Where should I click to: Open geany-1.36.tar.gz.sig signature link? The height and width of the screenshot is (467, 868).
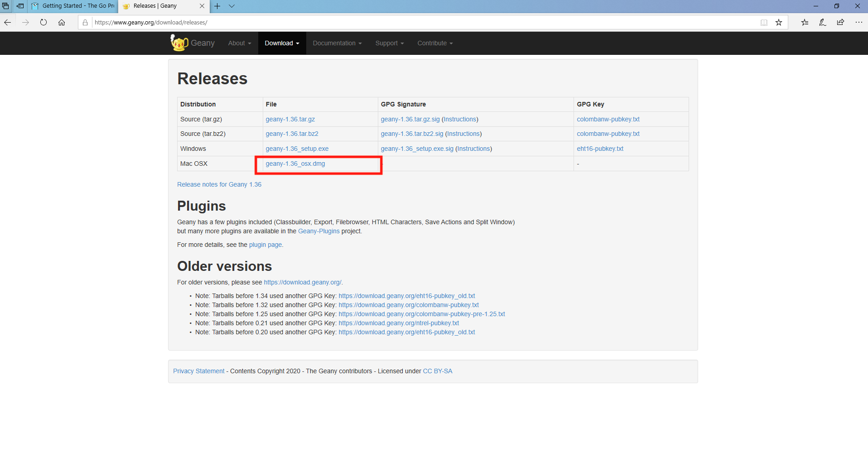[410, 119]
